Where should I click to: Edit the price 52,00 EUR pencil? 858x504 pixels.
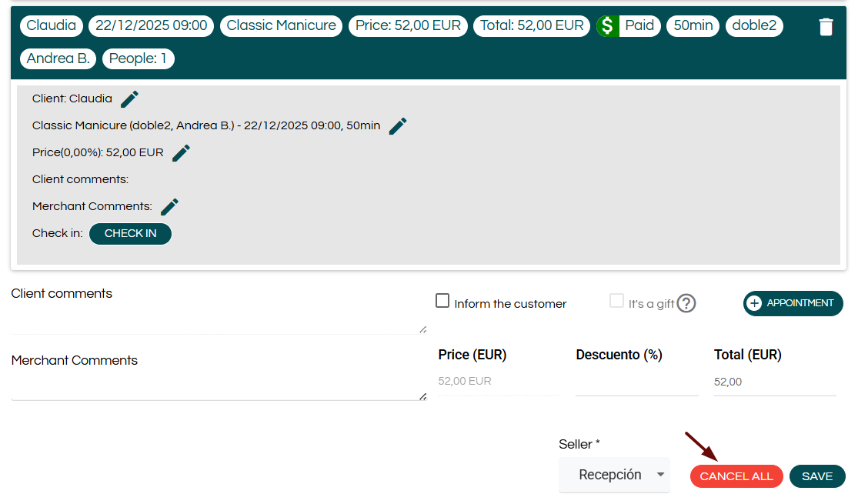click(x=181, y=153)
